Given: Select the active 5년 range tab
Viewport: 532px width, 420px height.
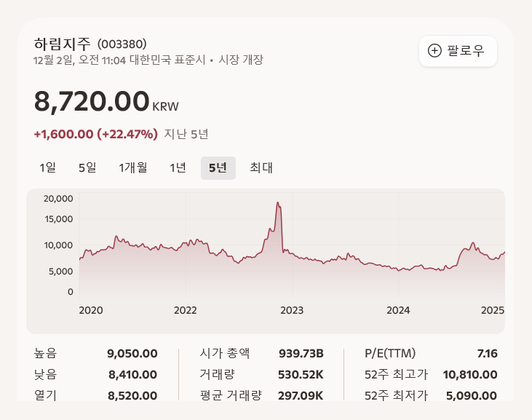Looking at the screenshot, I should pos(218,168).
